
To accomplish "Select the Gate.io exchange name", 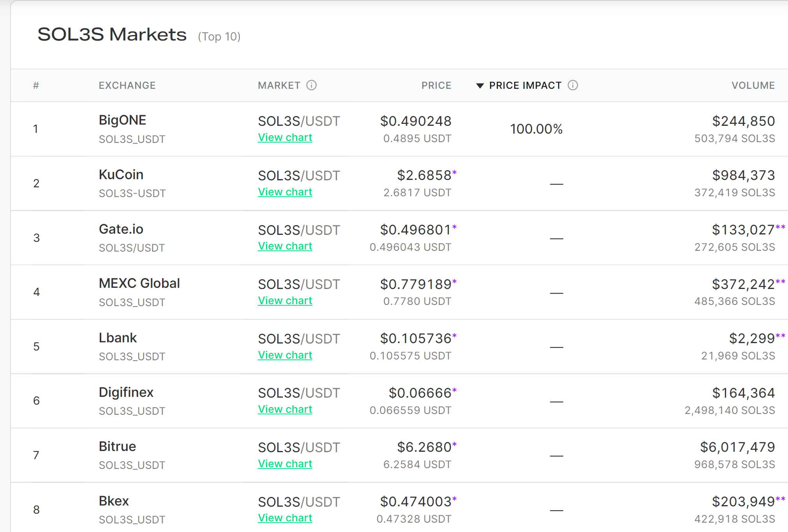I will pos(121,229).
